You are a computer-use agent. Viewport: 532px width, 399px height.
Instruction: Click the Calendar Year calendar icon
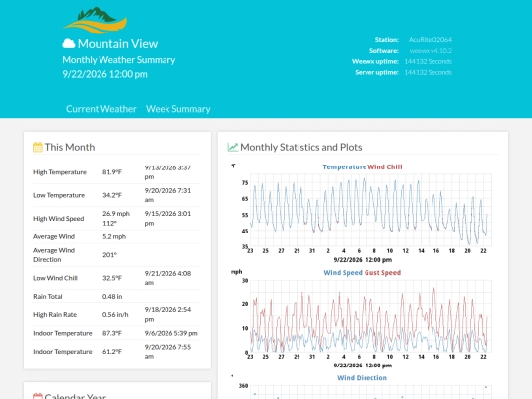(38, 396)
